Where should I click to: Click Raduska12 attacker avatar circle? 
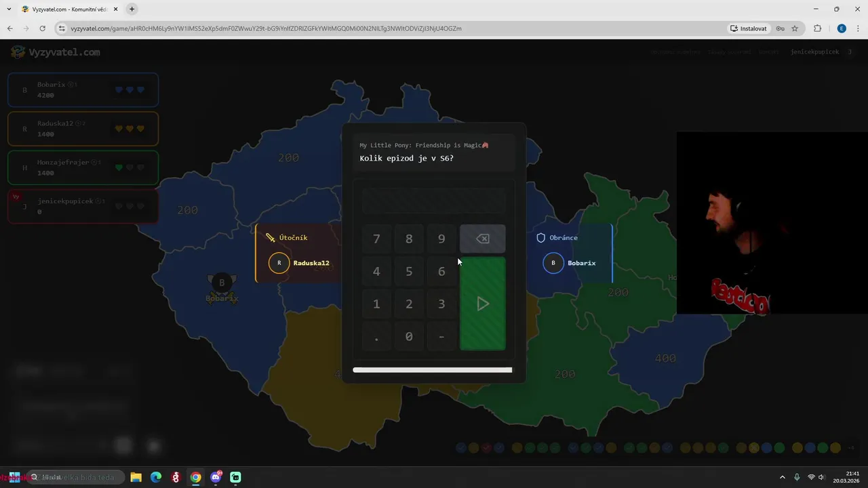pos(279,263)
